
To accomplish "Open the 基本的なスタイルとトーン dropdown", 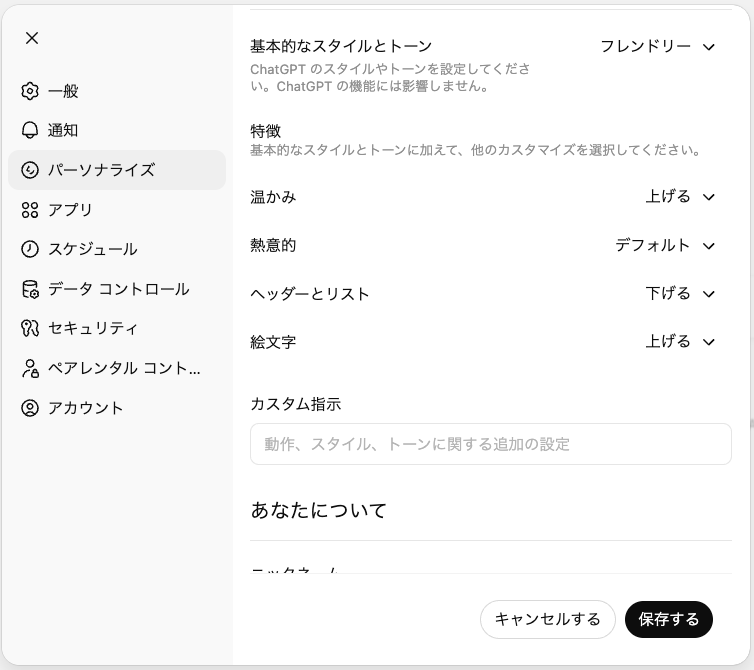I will point(658,47).
